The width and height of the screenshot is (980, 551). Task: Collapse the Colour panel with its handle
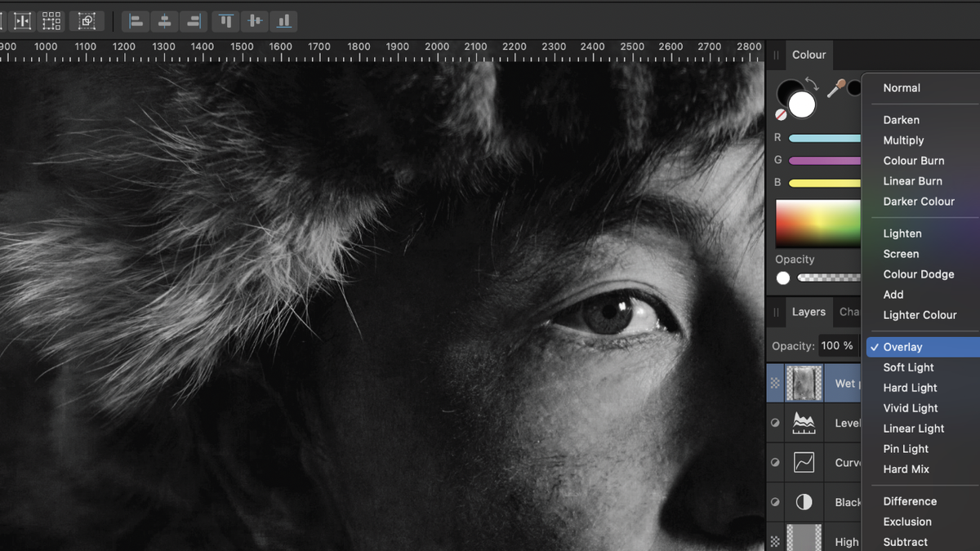776,55
